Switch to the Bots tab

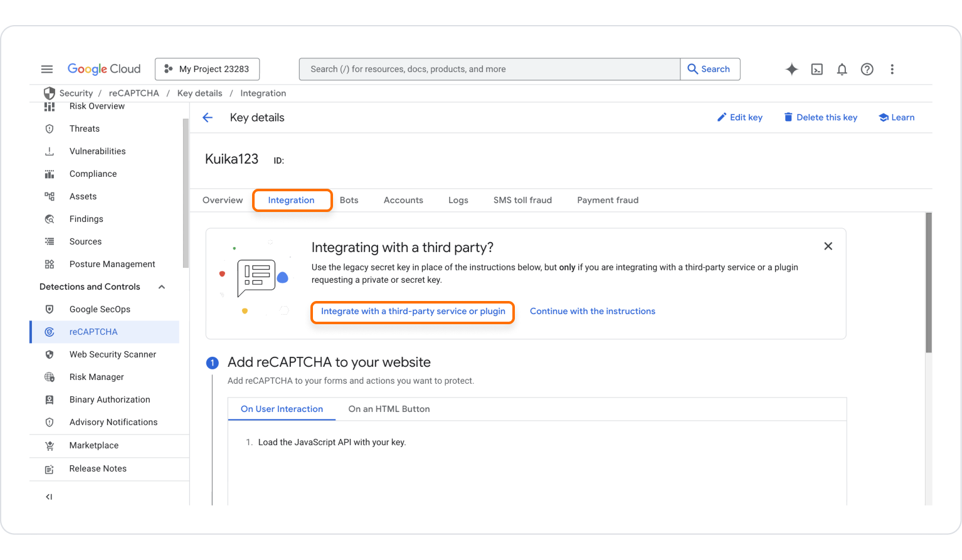click(349, 200)
